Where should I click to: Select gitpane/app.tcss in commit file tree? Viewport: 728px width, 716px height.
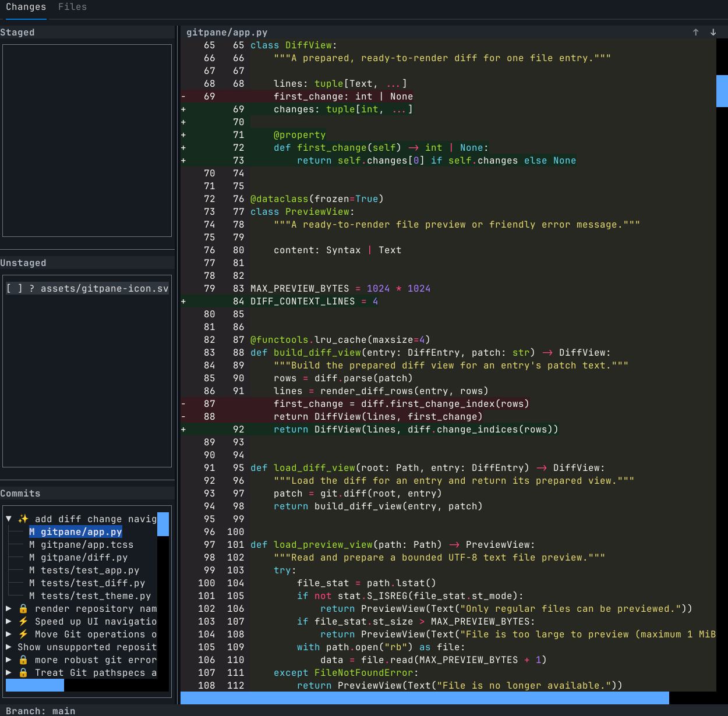pos(82,544)
